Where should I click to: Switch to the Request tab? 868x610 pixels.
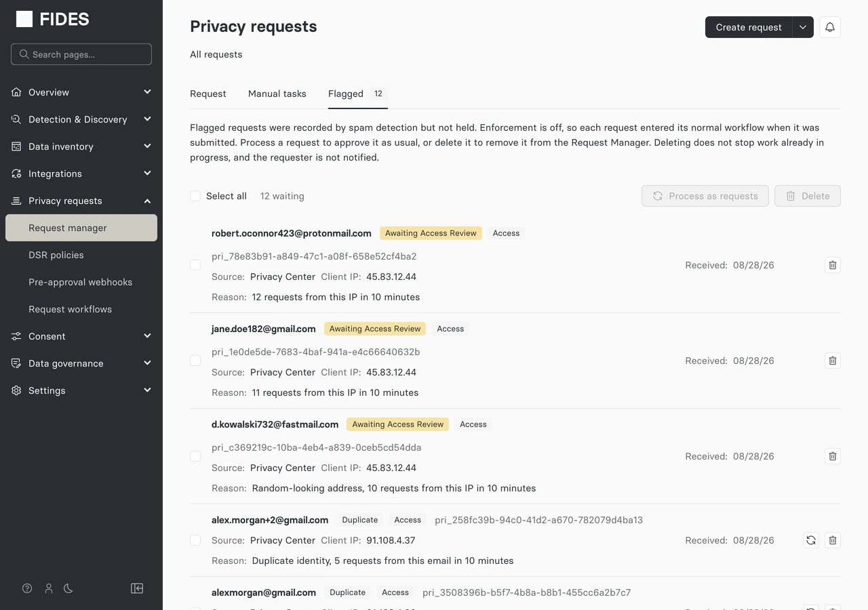tap(208, 94)
